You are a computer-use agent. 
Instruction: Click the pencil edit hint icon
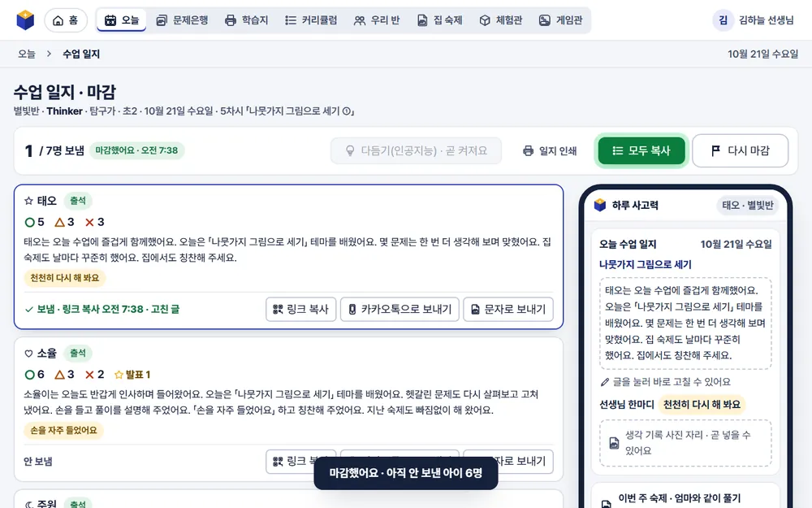pyautogui.click(x=604, y=382)
